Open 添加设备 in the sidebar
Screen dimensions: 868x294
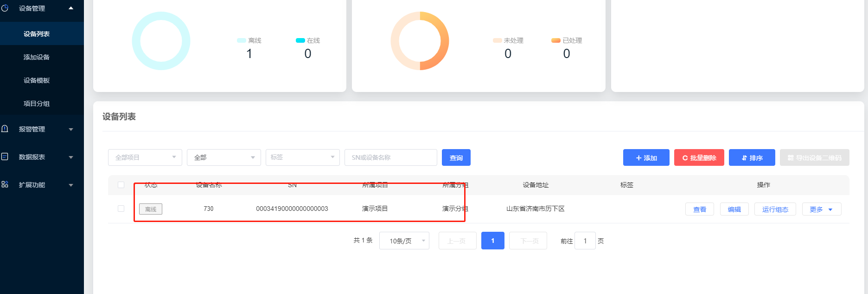click(37, 57)
